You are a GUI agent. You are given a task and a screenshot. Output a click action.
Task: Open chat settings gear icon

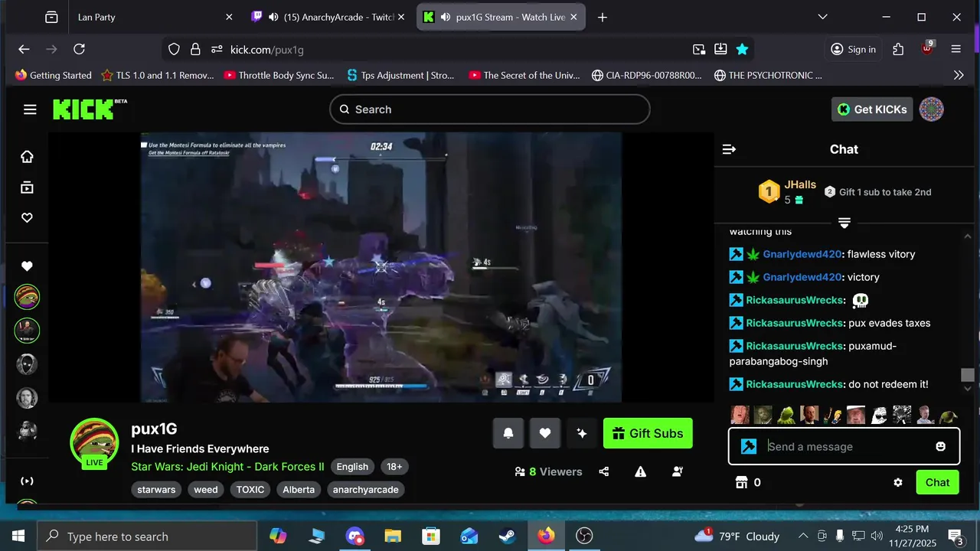(x=898, y=483)
